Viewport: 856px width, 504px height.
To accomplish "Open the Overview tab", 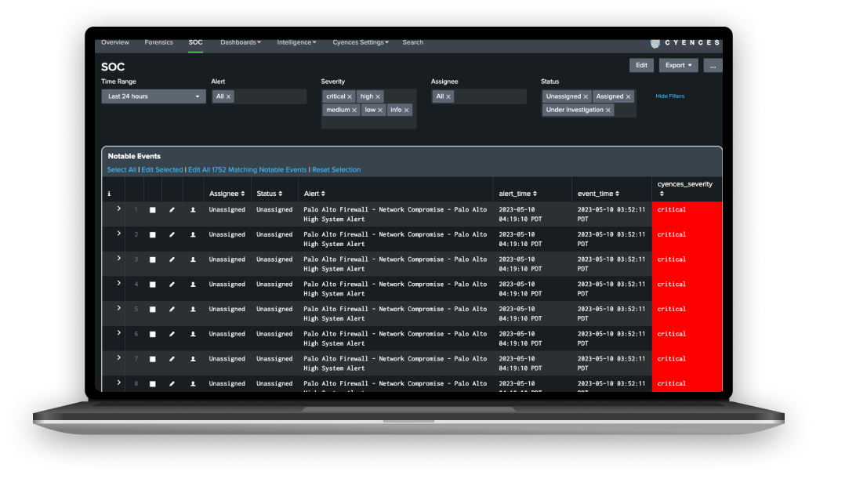I will tap(115, 42).
